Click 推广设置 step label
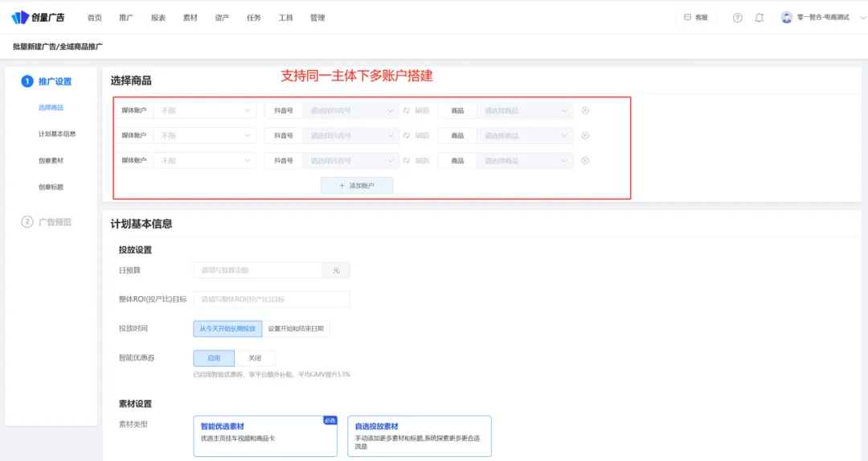868x461 pixels. 55,81
